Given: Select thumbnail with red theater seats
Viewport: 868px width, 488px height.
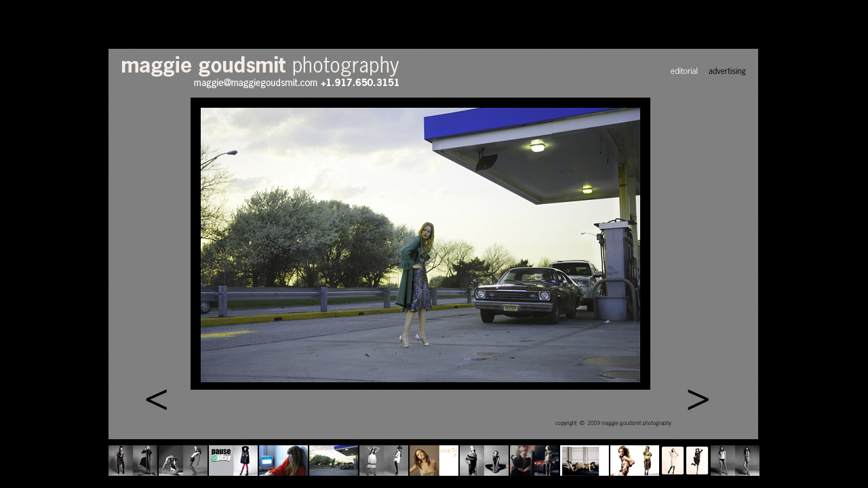Looking at the screenshot, I should [534, 461].
